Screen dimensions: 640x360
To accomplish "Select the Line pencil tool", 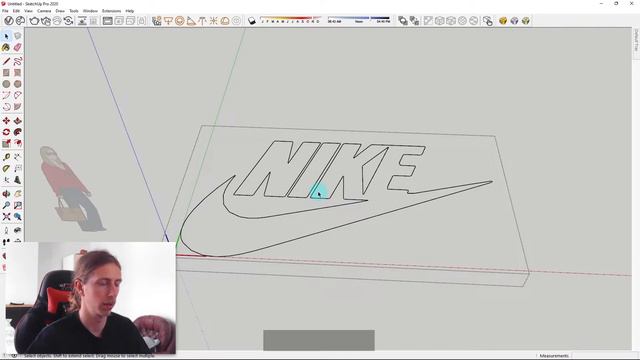I will click(x=6, y=62).
